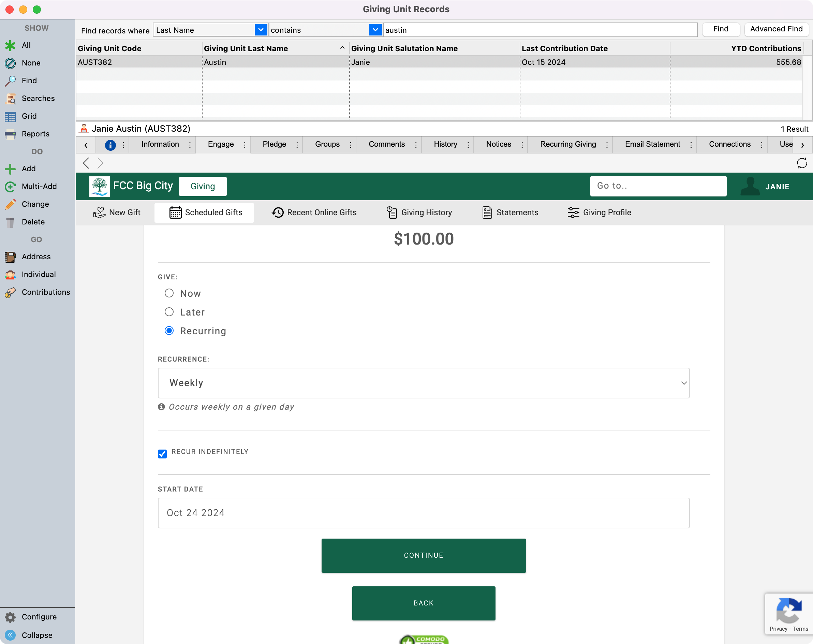Open the Weekly recurrence dropdown
The height and width of the screenshot is (644, 813).
(423, 383)
